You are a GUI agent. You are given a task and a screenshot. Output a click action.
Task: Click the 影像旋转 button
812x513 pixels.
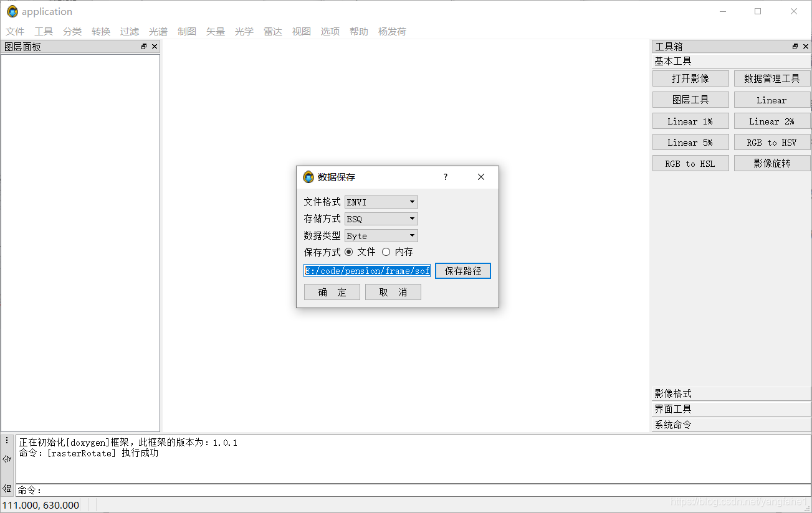(x=772, y=163)
